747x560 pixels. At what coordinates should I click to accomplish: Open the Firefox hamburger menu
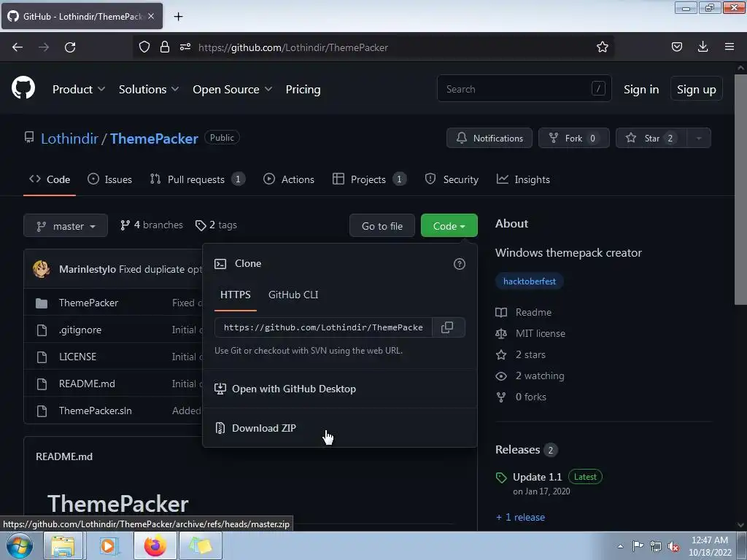coord(729,47)
